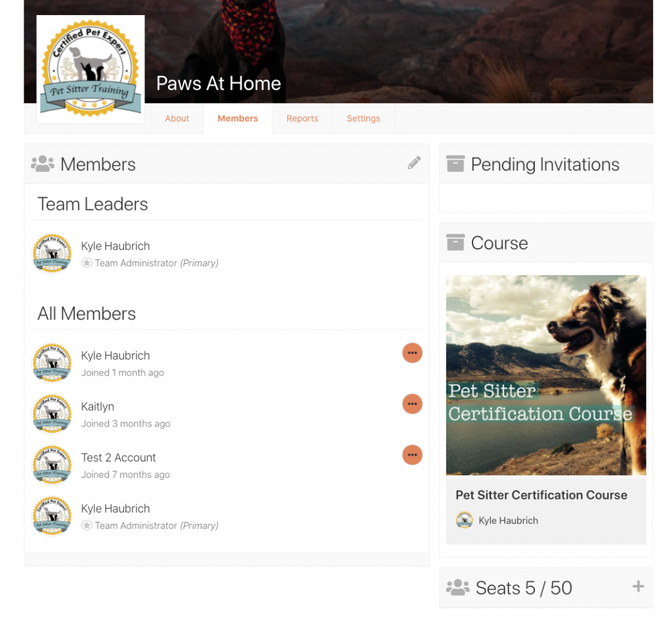Click the Paws At Home team name

[219, 83]
